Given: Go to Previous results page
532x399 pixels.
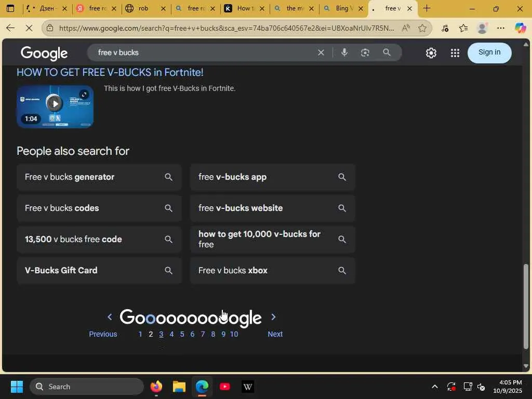Looking at the screenshot, I should [x=103, y=334].
